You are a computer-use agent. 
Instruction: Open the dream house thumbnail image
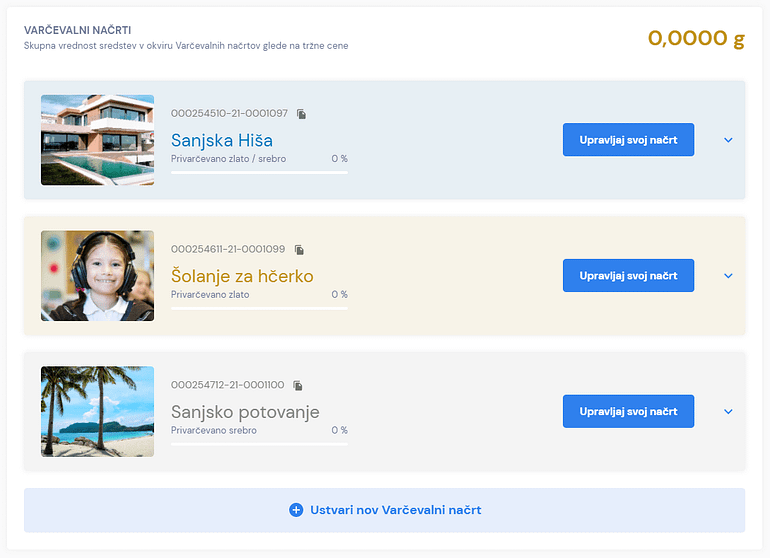pos(97,140)
